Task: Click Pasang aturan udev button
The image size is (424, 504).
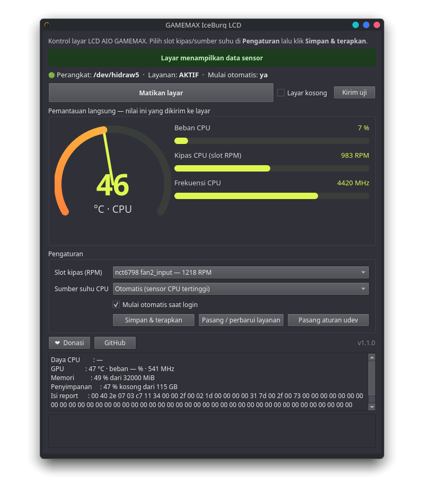Action: [x=328, y=320]
